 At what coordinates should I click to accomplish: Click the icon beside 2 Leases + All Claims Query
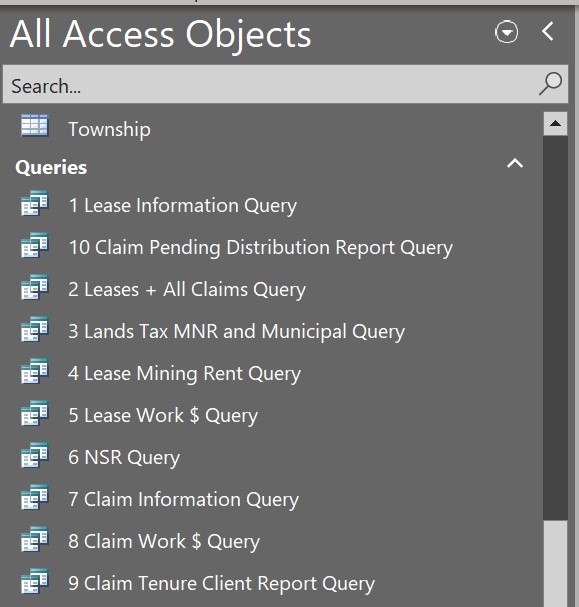[34, 287]
